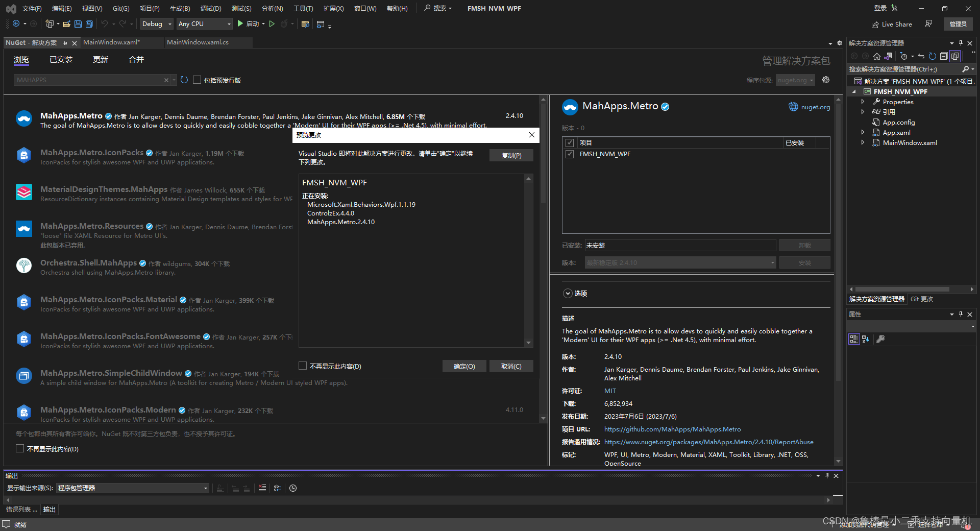Expand the MainWindow.xaml tree node
Viewport: 980px width, 531px height.
click(x=863, y=142)
